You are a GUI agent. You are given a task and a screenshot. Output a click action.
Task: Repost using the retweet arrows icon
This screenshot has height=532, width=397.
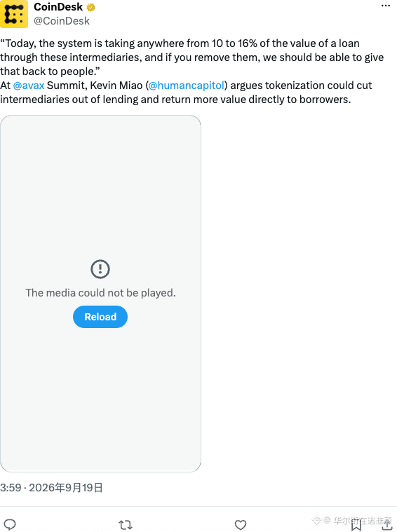pyautogui.click(x=126, y=525)
